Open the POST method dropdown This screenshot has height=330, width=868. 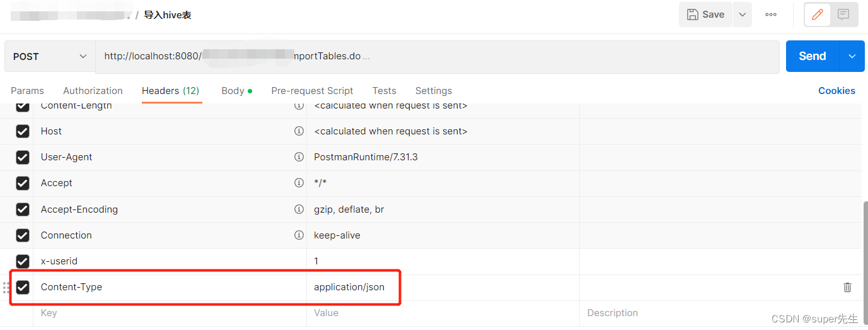50,57
